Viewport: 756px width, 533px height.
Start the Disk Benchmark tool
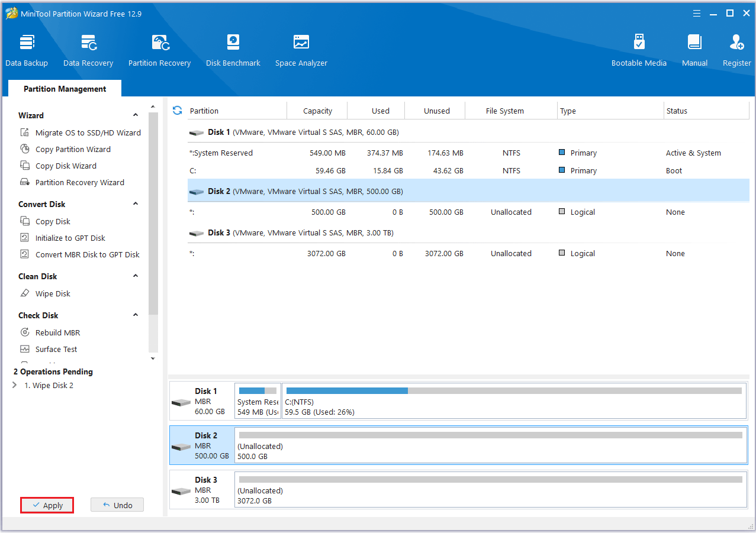point(233,50)
